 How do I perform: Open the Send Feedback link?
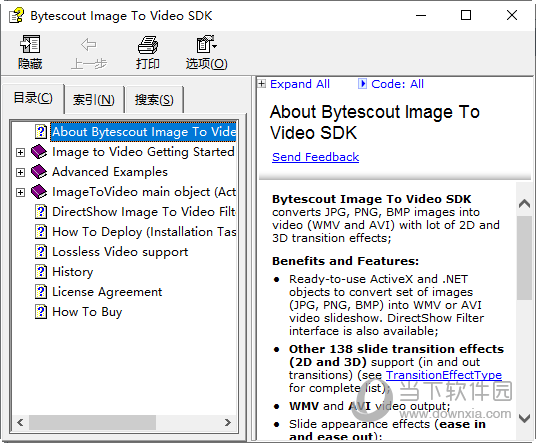[316, 157]
